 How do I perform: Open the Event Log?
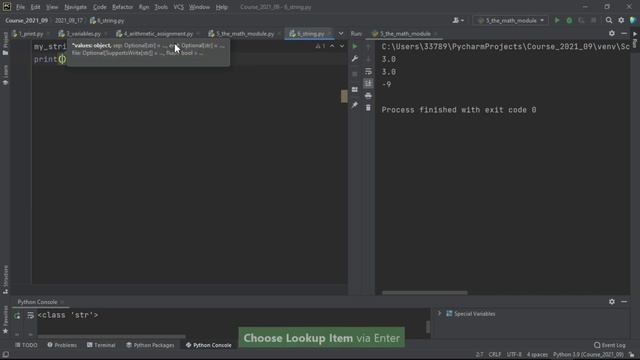[609, 345]
